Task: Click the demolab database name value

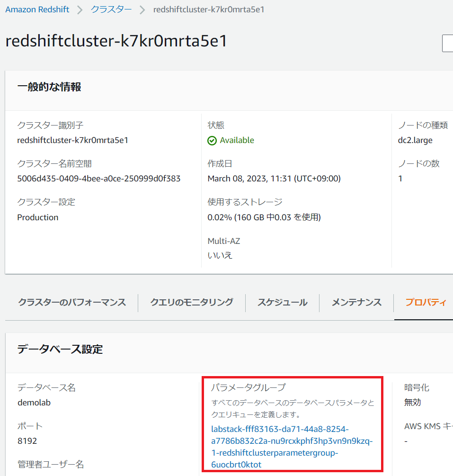Action: [34, 403]
